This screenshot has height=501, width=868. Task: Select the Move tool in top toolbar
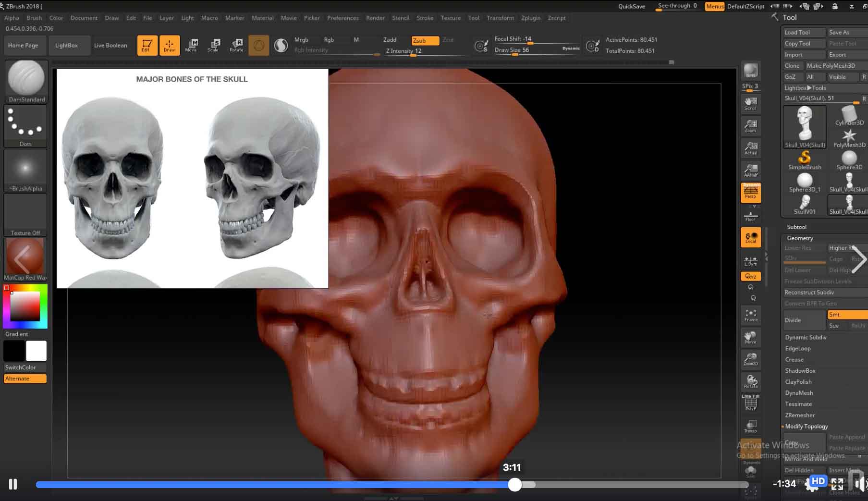tap(191, 45)
